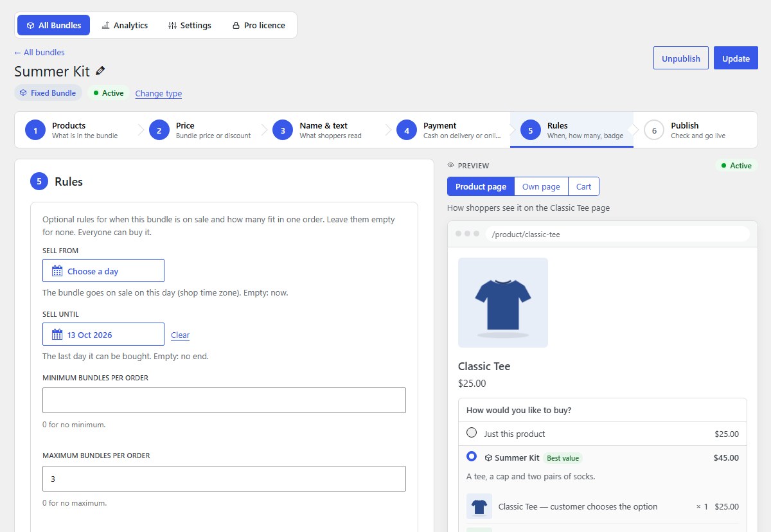Click the step 4 Payment circle
Viewport: 771px width, 532px height.
click(407, 130)
